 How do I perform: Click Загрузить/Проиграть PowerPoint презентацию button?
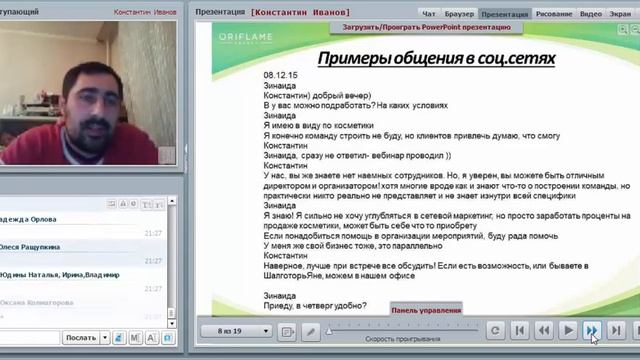pyautogui.click(x=426, y=27)
